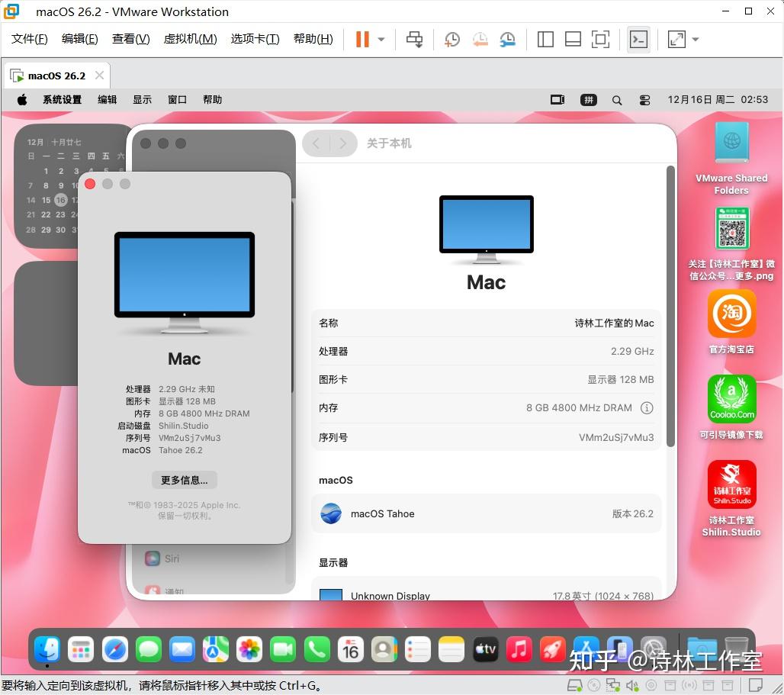The height and width of the screenshot is (695, 784).
Task: Take a snapshot of the virtual machine
Action: coord(451,39)
